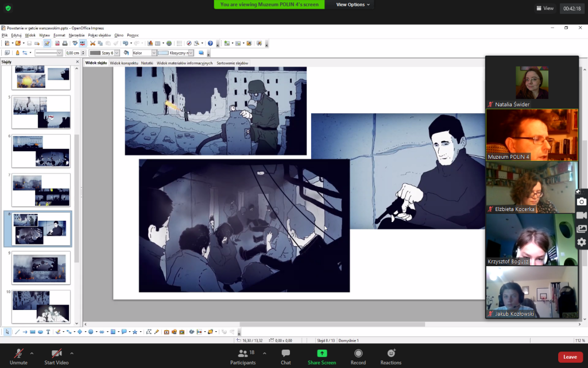Viewport: 588px width, 368px height.
Task: Click the Szary 6 line color box
Action: pyautogui.click(x=102, y=53)
